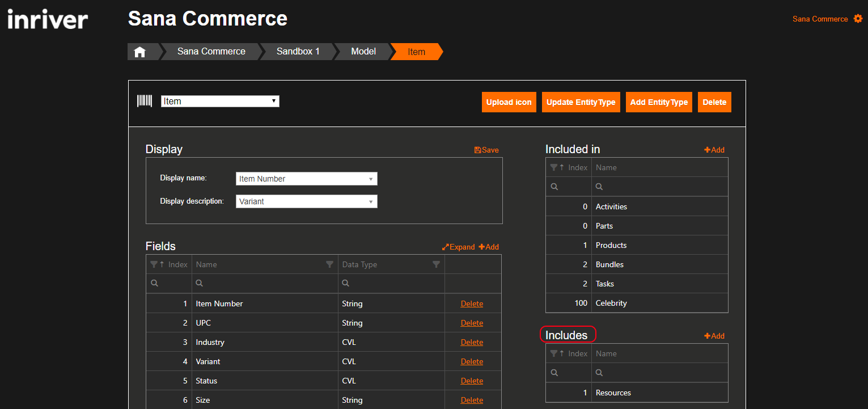The height and width of the screenshot is (409, 868).
Task: Delete the Status field
Action: coord(472,381)
